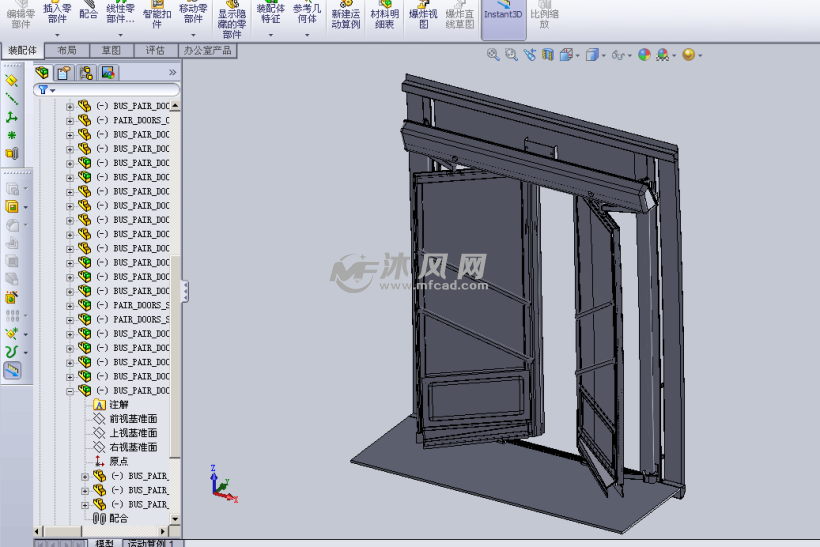Collapse the expanded BUS_PAIR_DOC component node
The image size is (820, 547).
70,391
